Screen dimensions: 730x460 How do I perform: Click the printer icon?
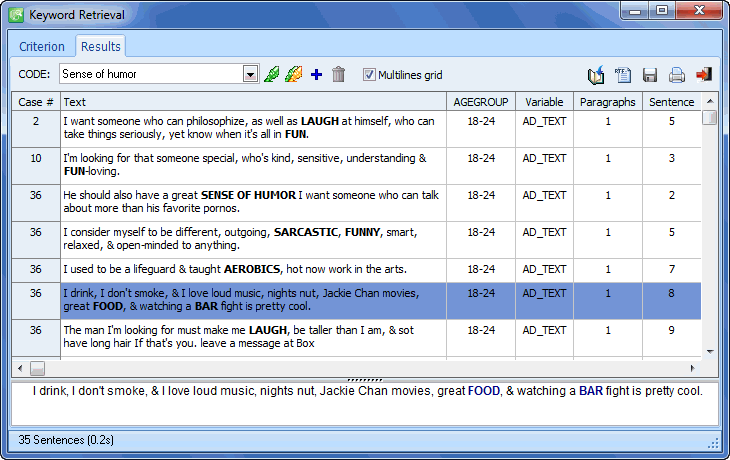[677, 75]
